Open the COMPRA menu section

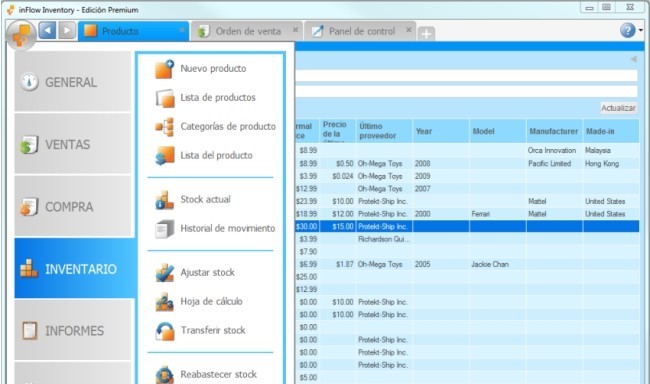click(73, 206)
